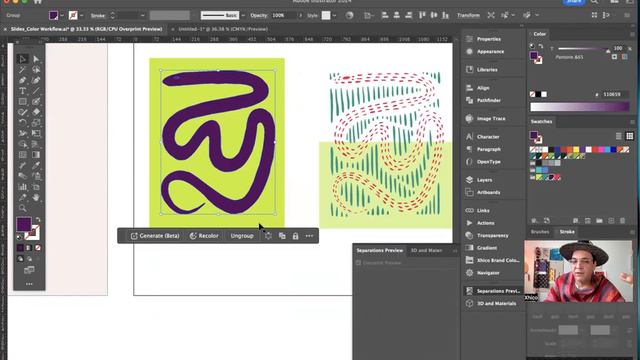Open more options in contextual task bar
Image resolution: width=640 pixels, height=360 pixels.
pos(309,236)
